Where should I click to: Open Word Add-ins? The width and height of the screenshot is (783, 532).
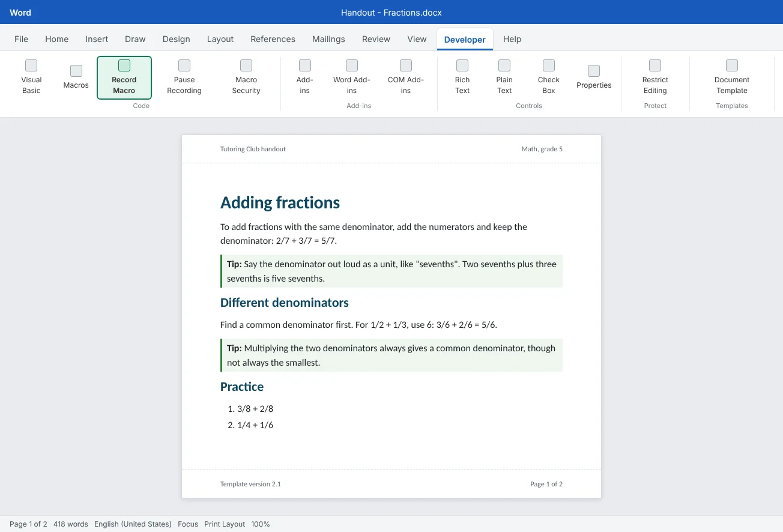(352, 77)
